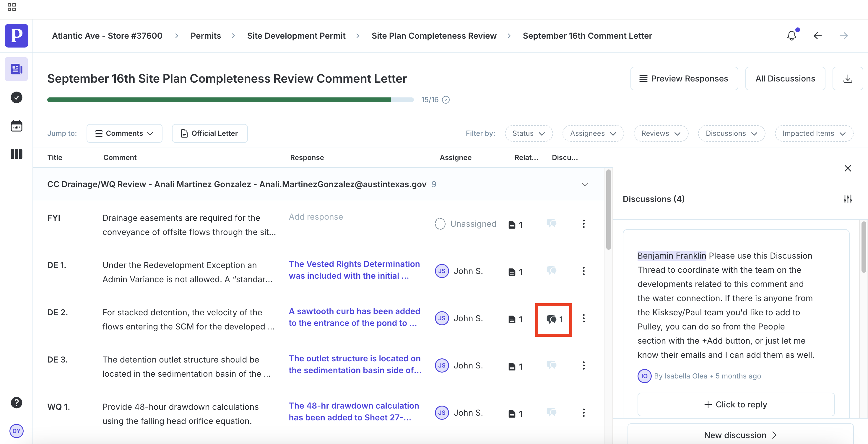
Task: Click the download icon button
Action: pyautogui.click(x=847, y=79)
